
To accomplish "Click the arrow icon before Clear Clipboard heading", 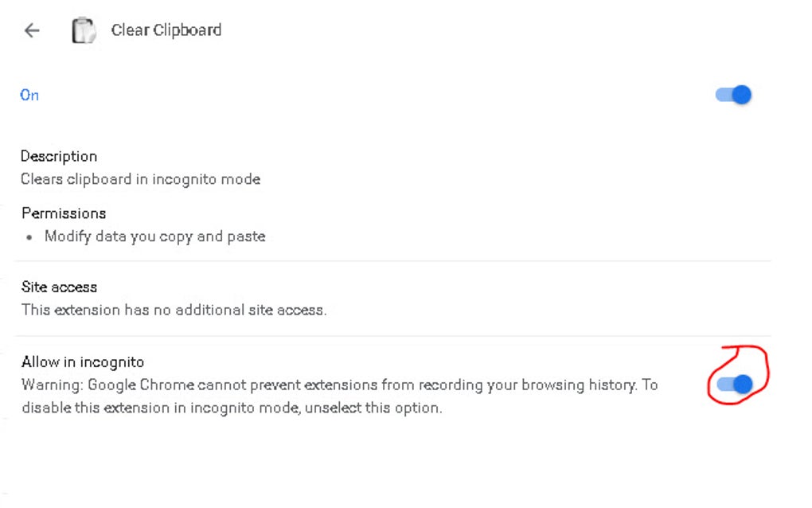I will (x=30, y=30).
